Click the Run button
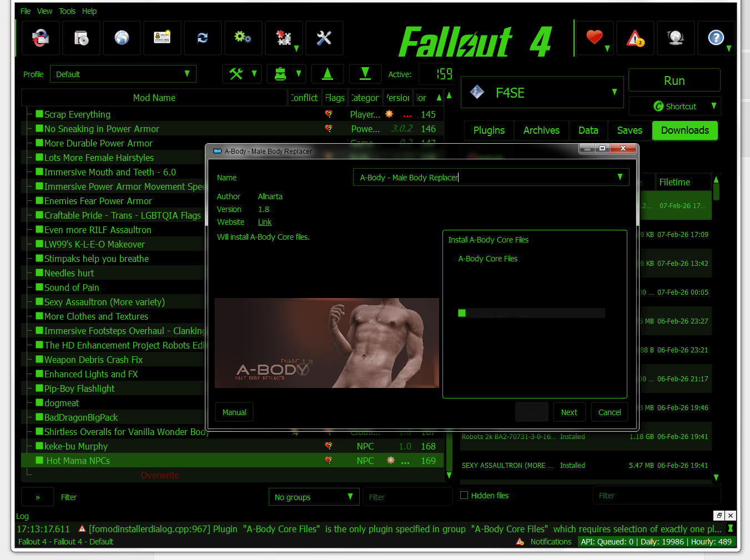 click(x=675, y=80)
